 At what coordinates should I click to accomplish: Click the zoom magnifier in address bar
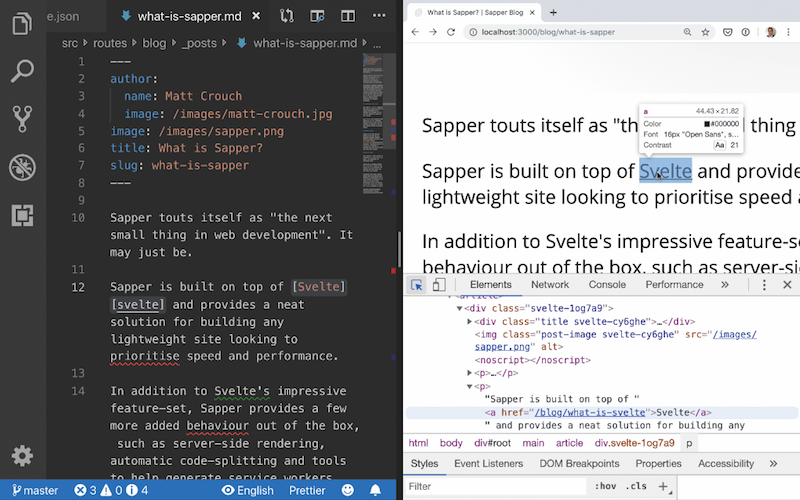687,32
